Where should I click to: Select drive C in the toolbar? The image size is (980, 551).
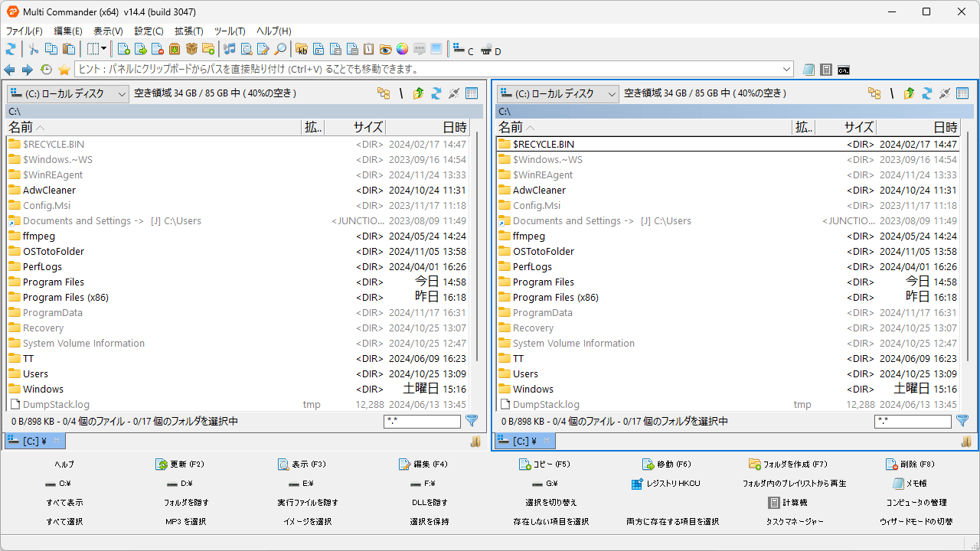pos(463,50)
